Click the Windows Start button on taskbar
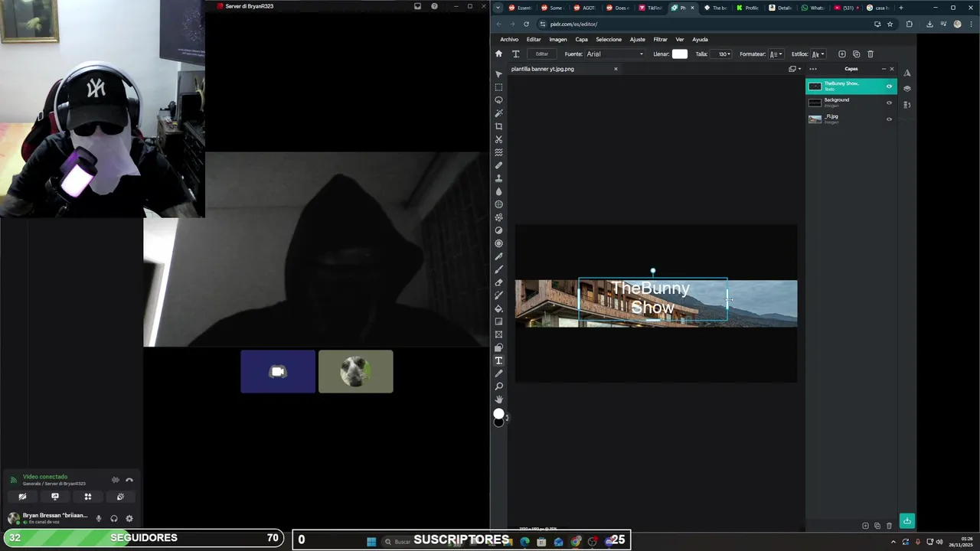Image resolution: width=980 pixels, height=551 pixels. 371,541
